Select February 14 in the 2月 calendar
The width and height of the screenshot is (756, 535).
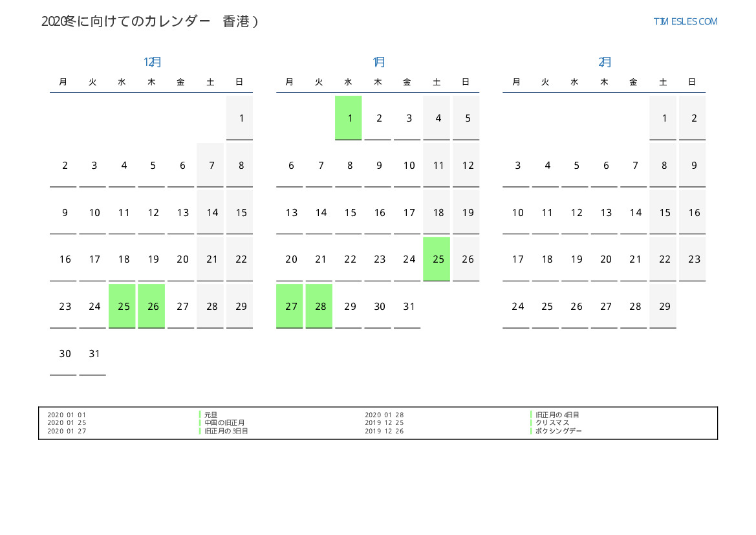pyautogui.click(x=634, y=212)
